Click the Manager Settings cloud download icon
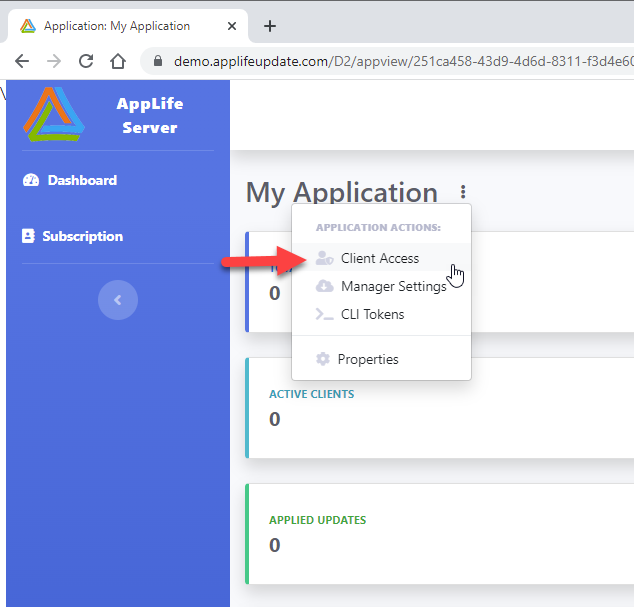The image size is (634, 607). click(x=324, y=286)
